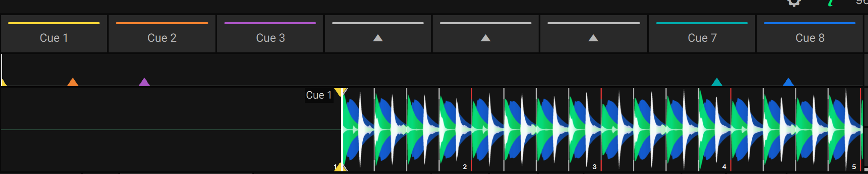Click the green icon beside settings gear

[830, 3]
